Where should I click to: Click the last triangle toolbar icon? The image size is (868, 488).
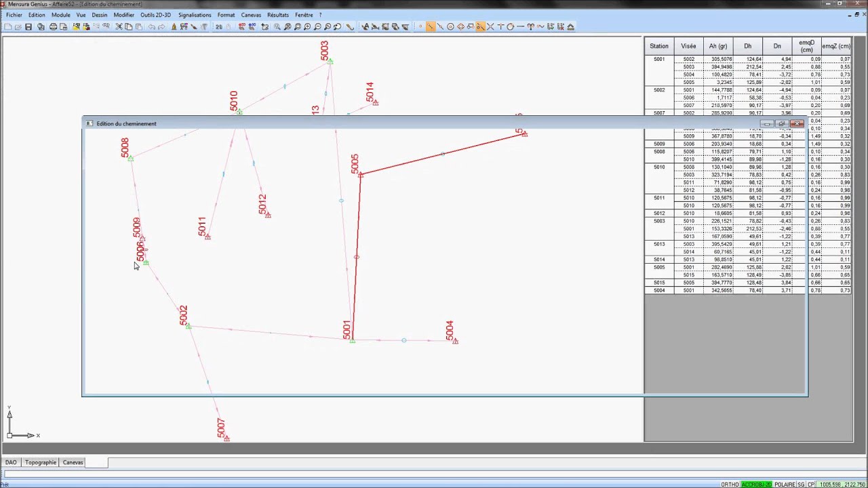click(571, 26)
